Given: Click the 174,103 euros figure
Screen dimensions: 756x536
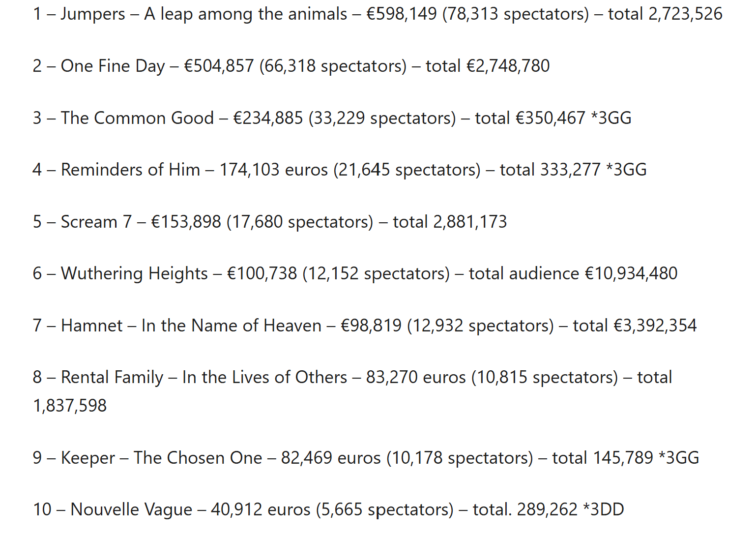Looking at the screenshot, I should click(x=273, y=170).
